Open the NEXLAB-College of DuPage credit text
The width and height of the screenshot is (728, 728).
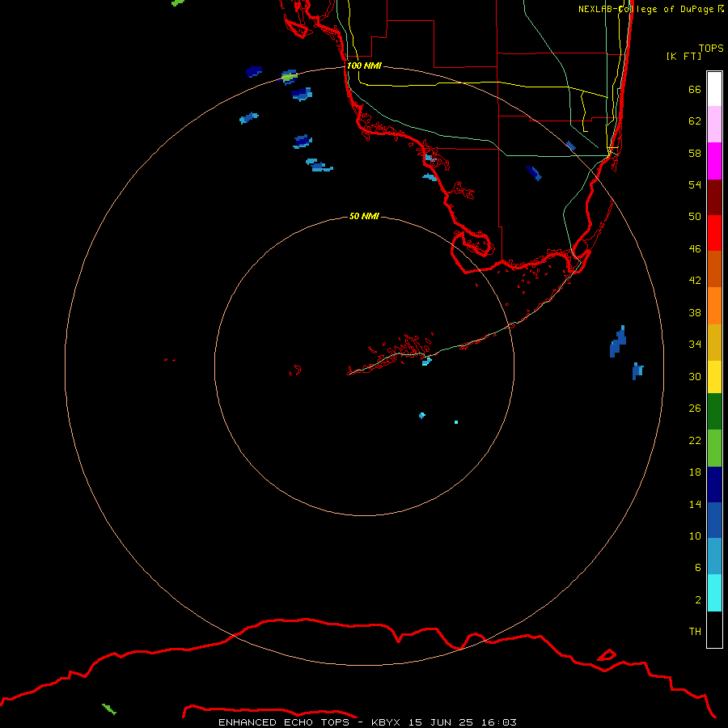coord(651,9)
